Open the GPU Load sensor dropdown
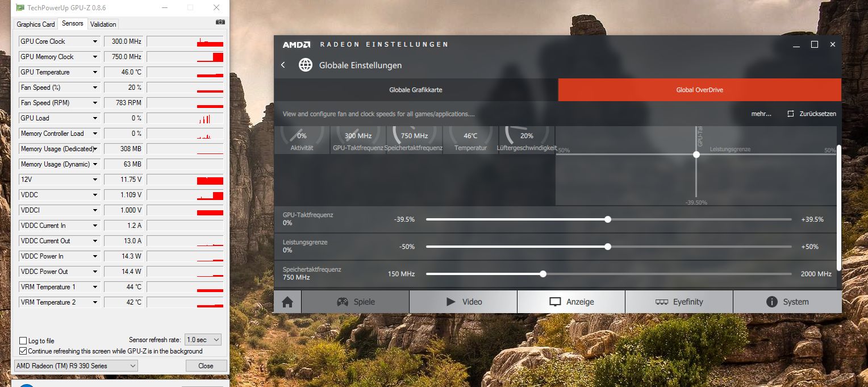This screenshot has height=387, width=868. click(x=95, y=118)
